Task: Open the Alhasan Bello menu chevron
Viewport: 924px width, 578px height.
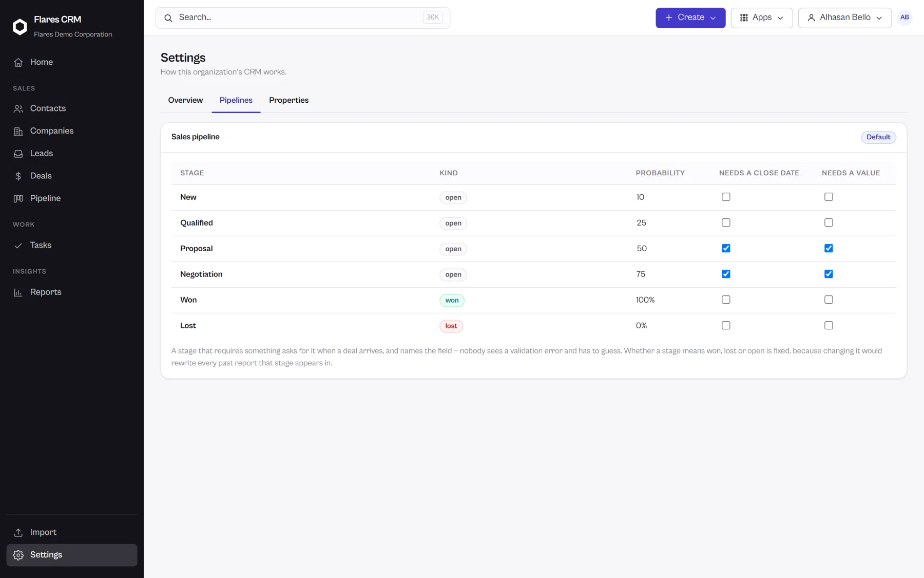Action: [x=879, y=18]
